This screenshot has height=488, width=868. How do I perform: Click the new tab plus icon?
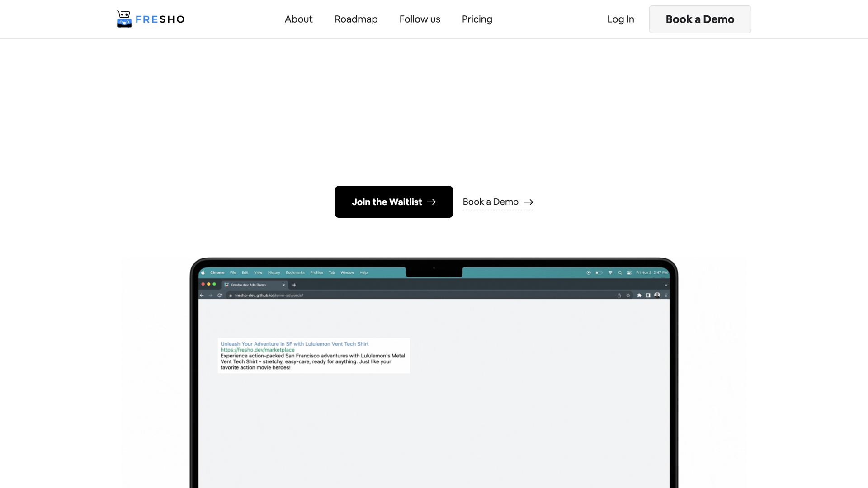pos(294,285)
